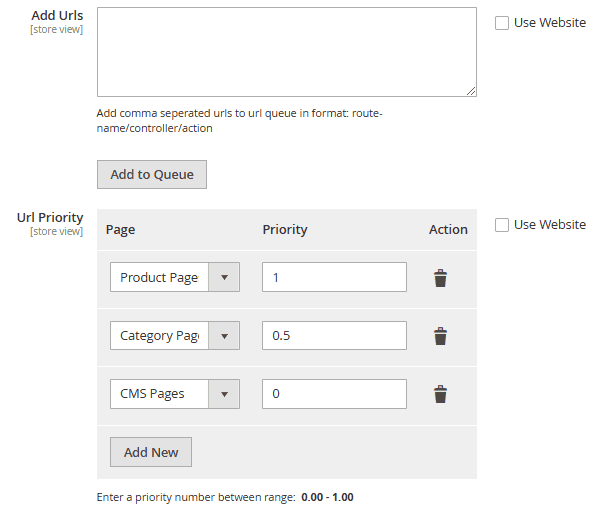Viewport: 606px width, 516px height.
Task: Remove the CMS Pages priority row
Action: (440, 394)
